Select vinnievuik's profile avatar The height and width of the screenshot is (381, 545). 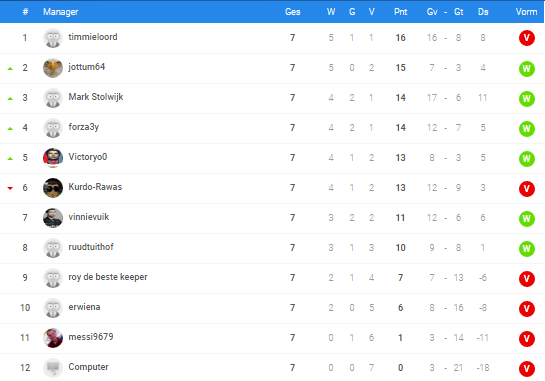53,218
